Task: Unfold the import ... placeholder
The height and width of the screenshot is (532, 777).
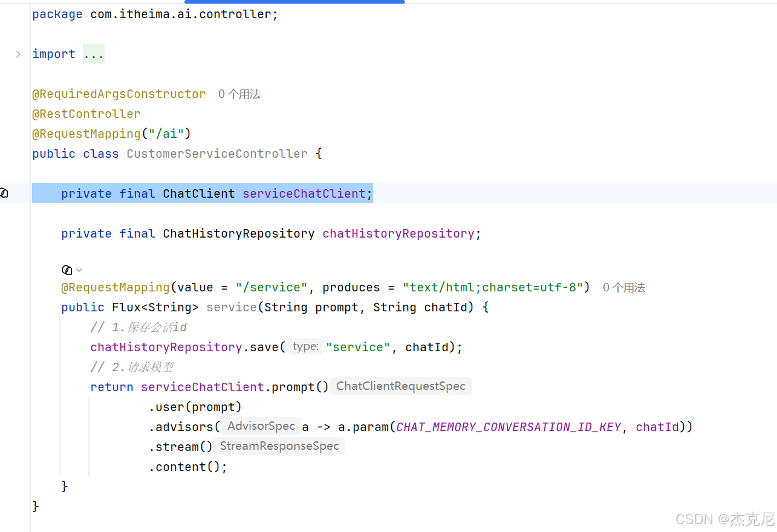Action: pyautogui.click(x=94, y=54)
